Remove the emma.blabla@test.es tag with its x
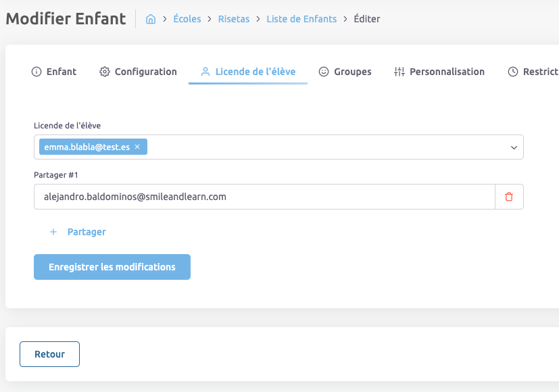This screenshot has height=392, width=559. pyautogui.click(x=137, y=147)
